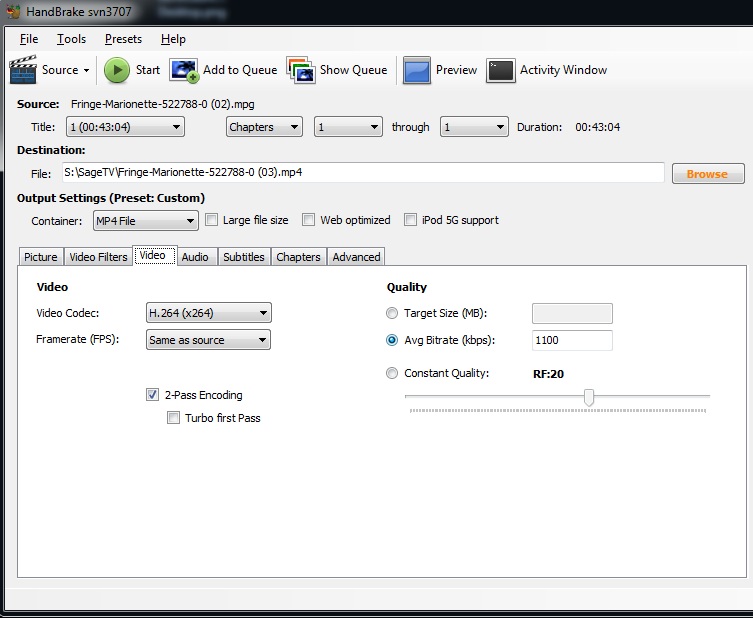
Task: Enable the Turbo first Pass checkbox
Action: [x=173, y=417]
